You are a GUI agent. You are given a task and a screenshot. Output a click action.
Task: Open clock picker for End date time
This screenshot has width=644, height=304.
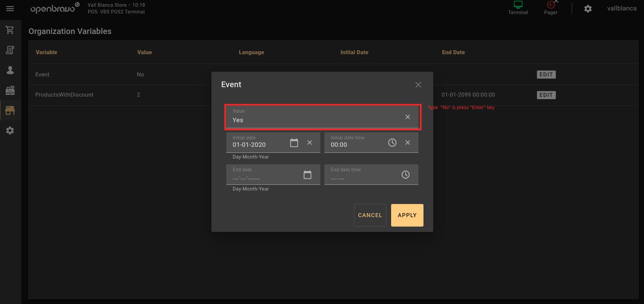[405, 175]
